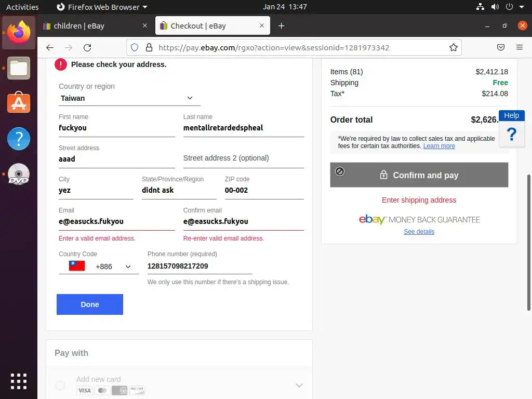Click the 'Pay with' section heading
Screen dimensions: 532x399
coord(71,353)
